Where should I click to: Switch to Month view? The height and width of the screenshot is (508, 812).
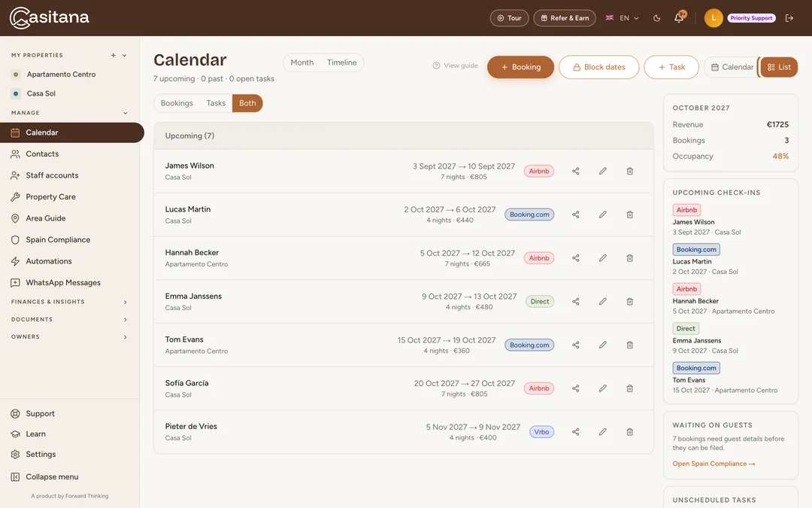[302, 62]
